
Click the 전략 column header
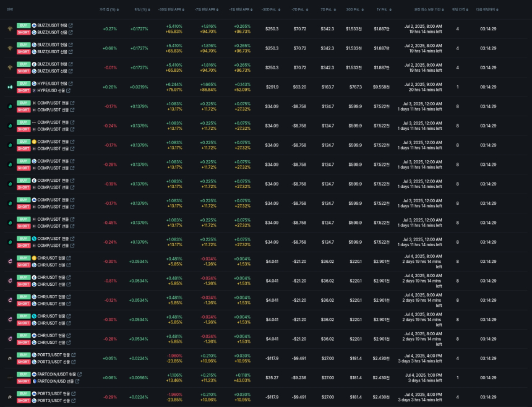pos(9,10)
